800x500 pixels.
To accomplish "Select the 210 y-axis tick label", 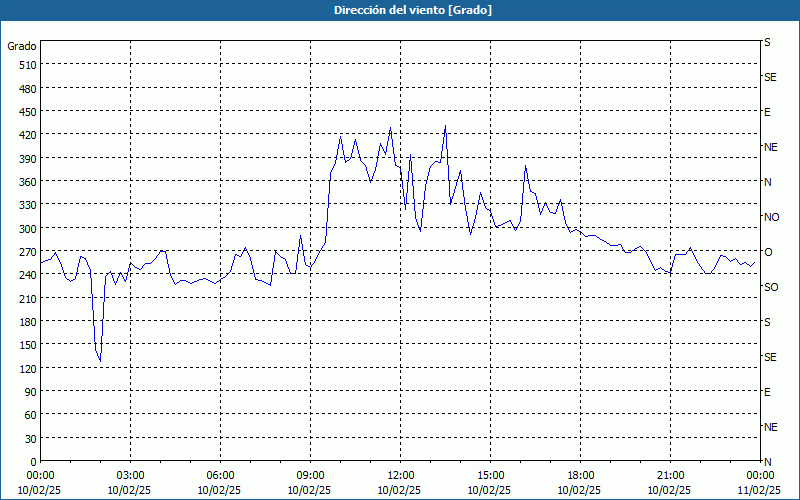I will point(29,298).
